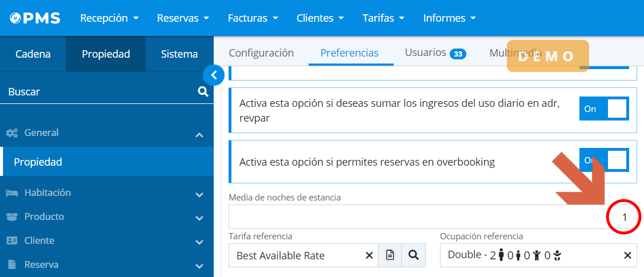Select the Sistema button
644x277 pixels.
[179, 54]
